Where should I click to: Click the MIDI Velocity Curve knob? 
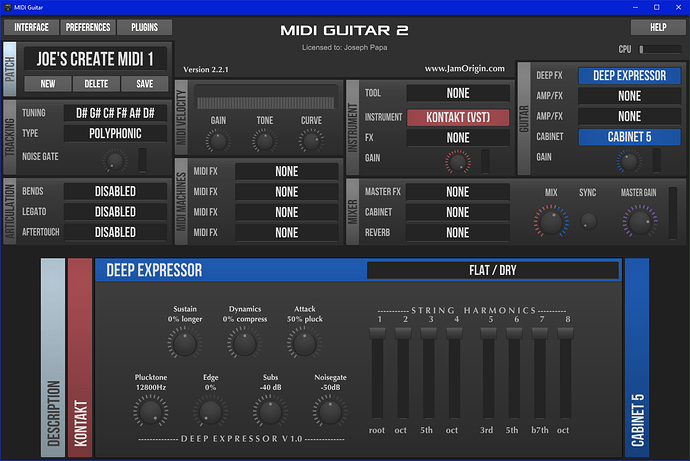[311, 141]
